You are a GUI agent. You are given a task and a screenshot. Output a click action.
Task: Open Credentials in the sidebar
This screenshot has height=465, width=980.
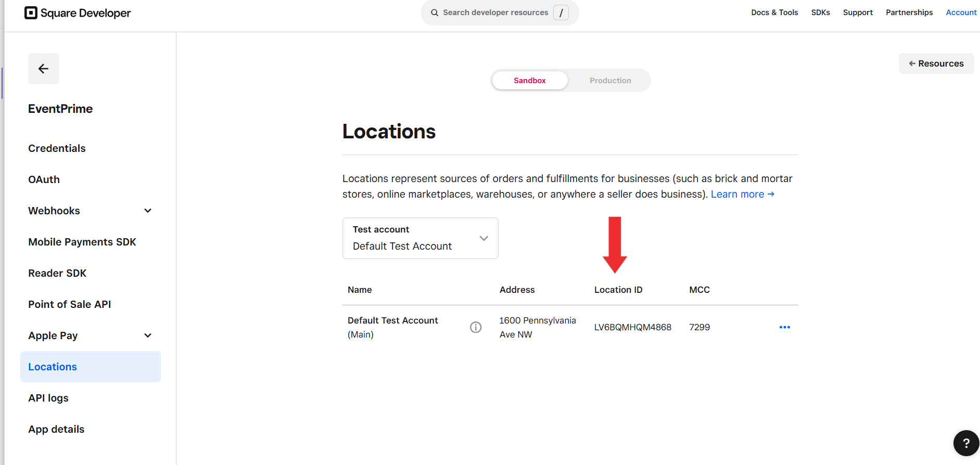(x=57, y=148)
